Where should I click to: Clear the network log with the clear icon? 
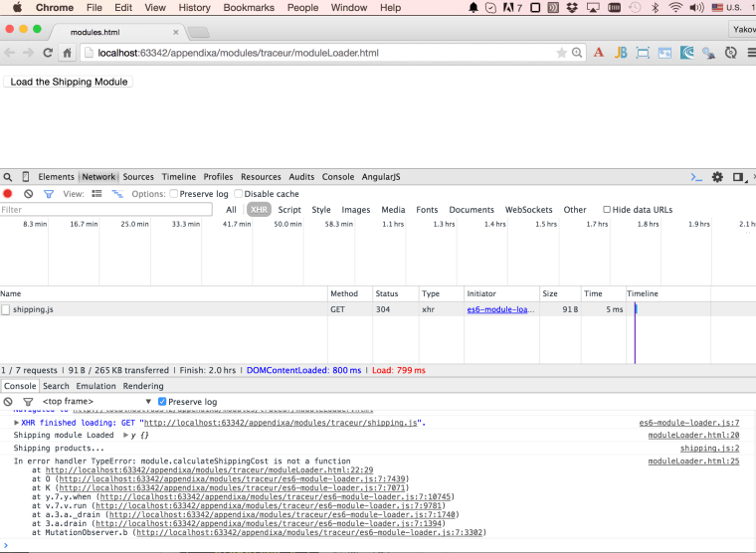[28, 194]
